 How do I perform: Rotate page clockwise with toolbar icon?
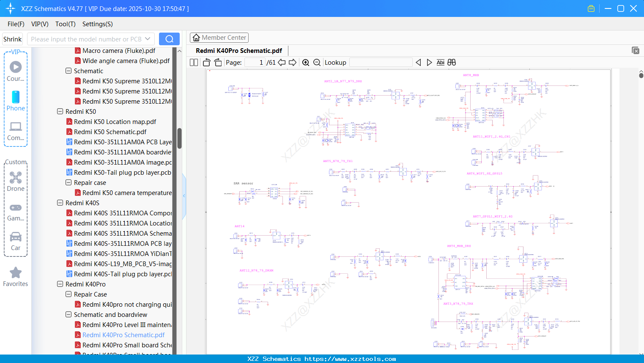(218, 63)
